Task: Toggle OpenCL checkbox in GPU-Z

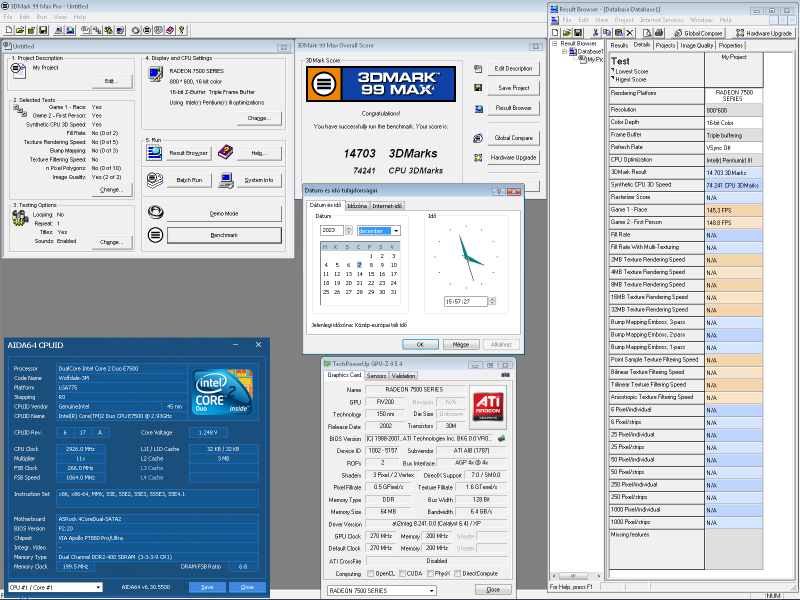Action: coord(370,573)
